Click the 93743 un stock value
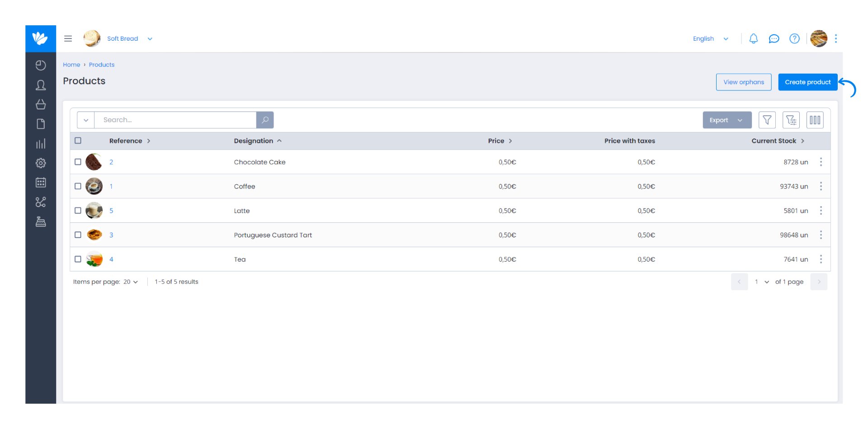The width and height of the screenshot is (868, 429). 794,186
